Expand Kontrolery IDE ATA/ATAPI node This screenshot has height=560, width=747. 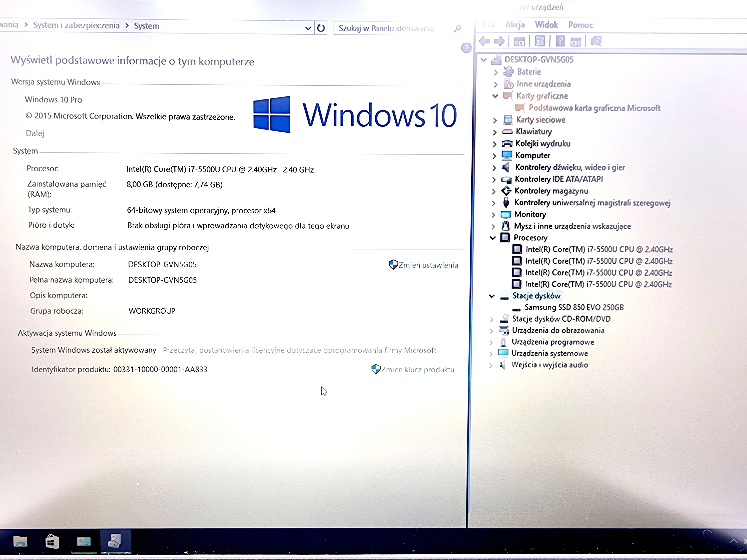tap(494, 180)
